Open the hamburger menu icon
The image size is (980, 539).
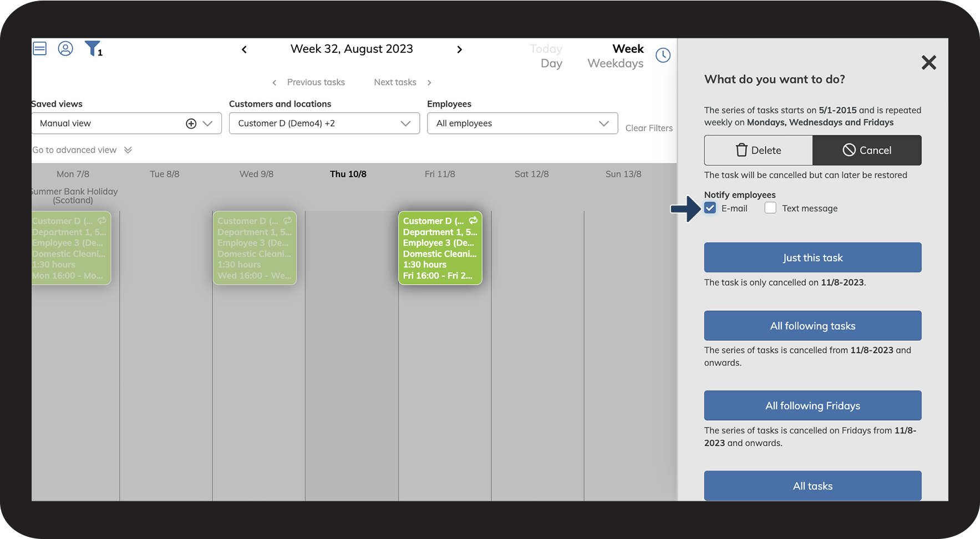point(40,49)
